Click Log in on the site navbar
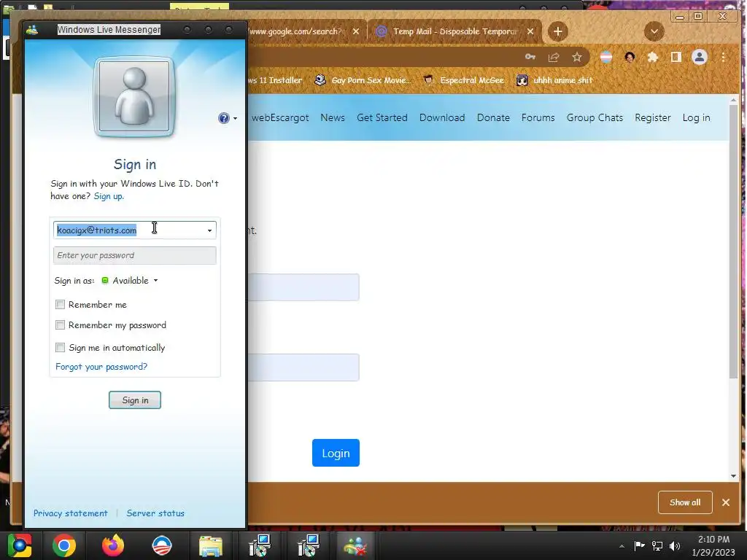This screenshot has height=560, width=747. [696, 117]
